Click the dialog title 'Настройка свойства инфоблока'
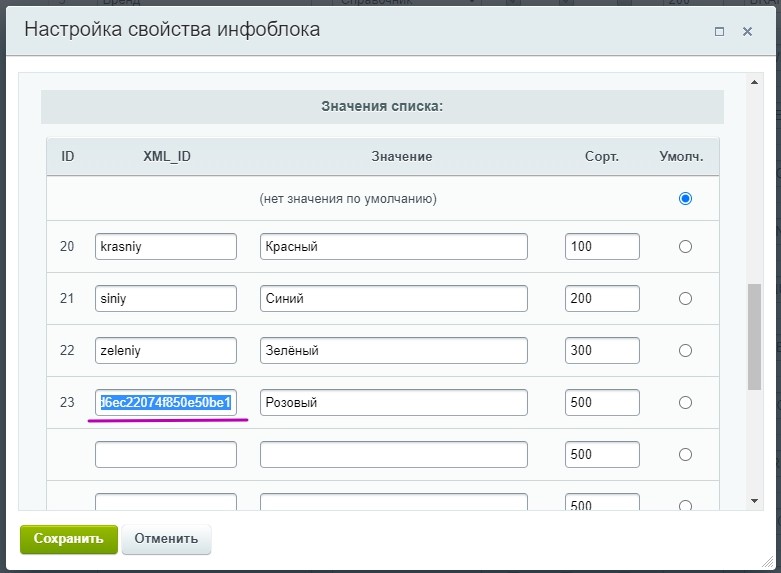 pos(172,29)
